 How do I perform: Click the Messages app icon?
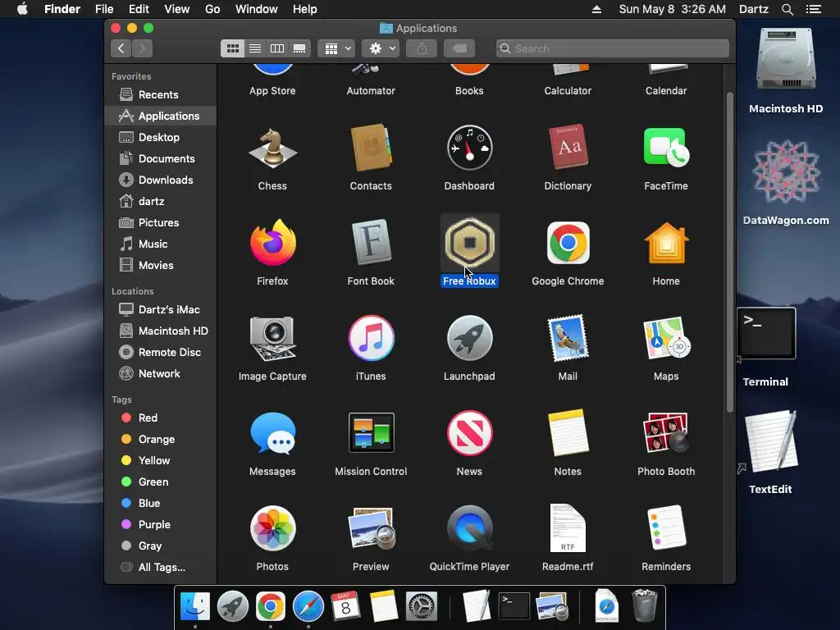(x=272, y=433)
